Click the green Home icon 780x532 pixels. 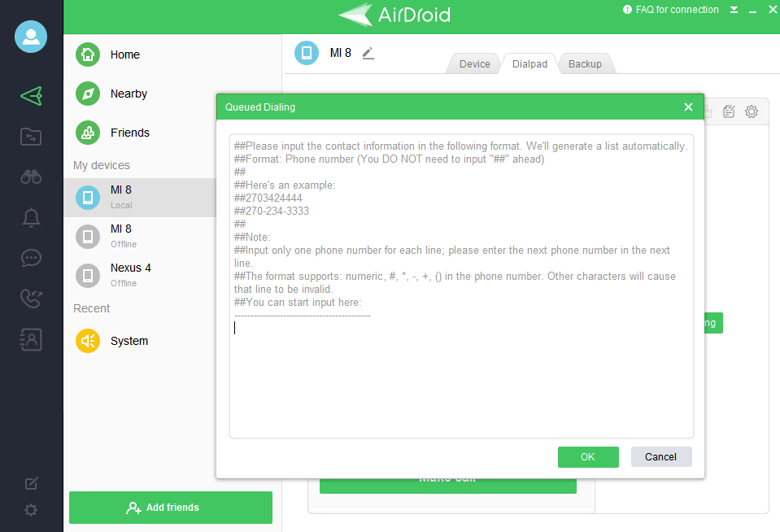point(88,55)
